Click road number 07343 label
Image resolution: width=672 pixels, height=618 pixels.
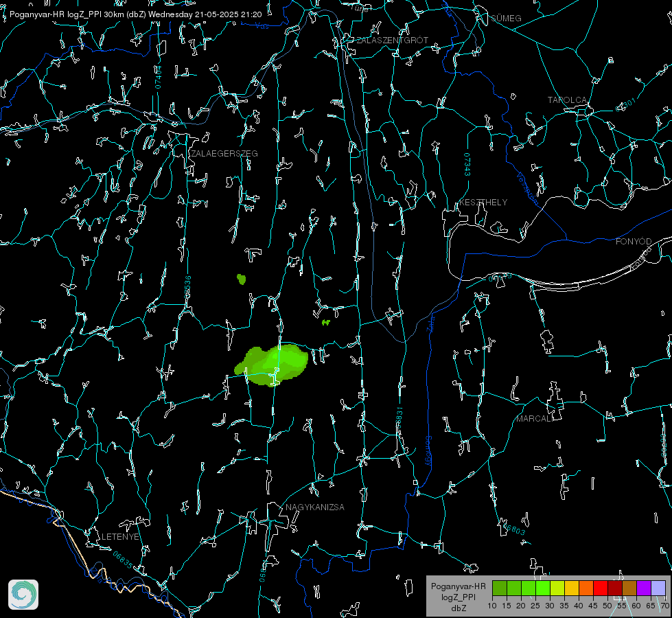(x=467, y=164)
